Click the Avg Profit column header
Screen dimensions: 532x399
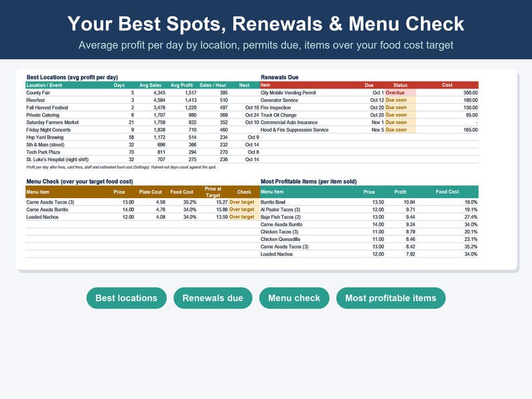tap(182, 85)
